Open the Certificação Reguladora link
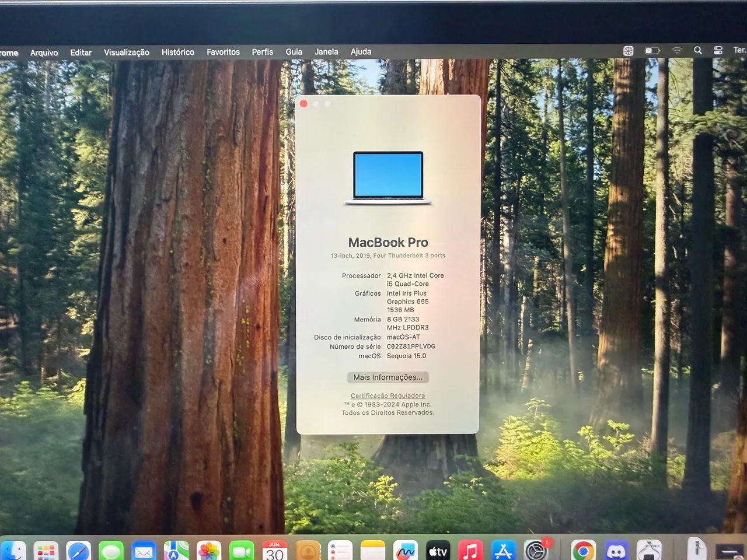The width and height of the screenshot is (747, 560). pos(388,395)
